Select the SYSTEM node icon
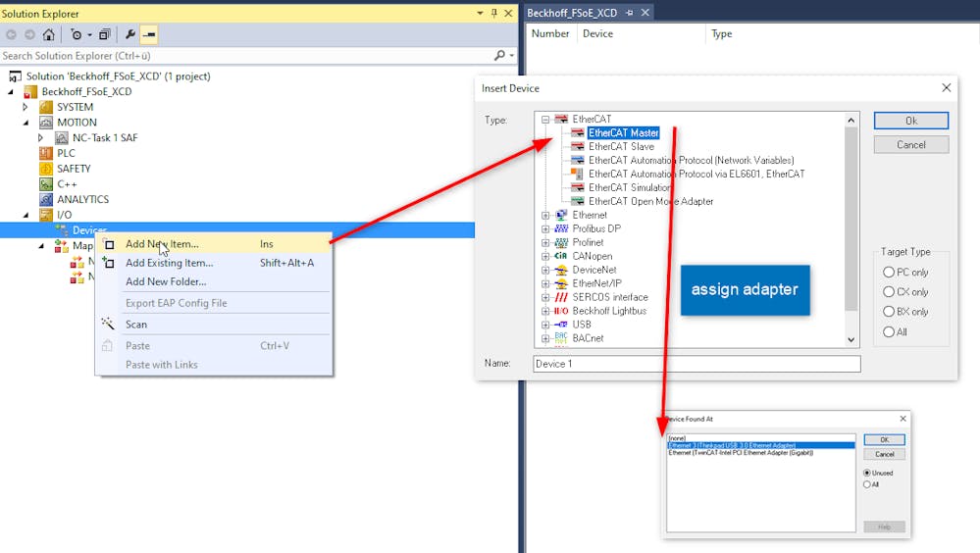Viewport: 980px width, 553px height. pos(46,107)
